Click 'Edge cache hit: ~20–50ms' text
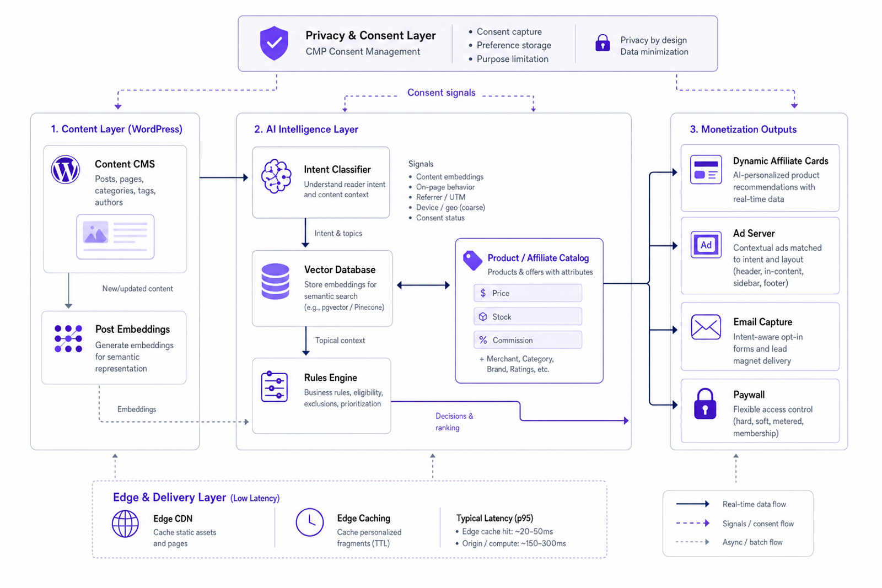882x588 pixels. (507, 532)
